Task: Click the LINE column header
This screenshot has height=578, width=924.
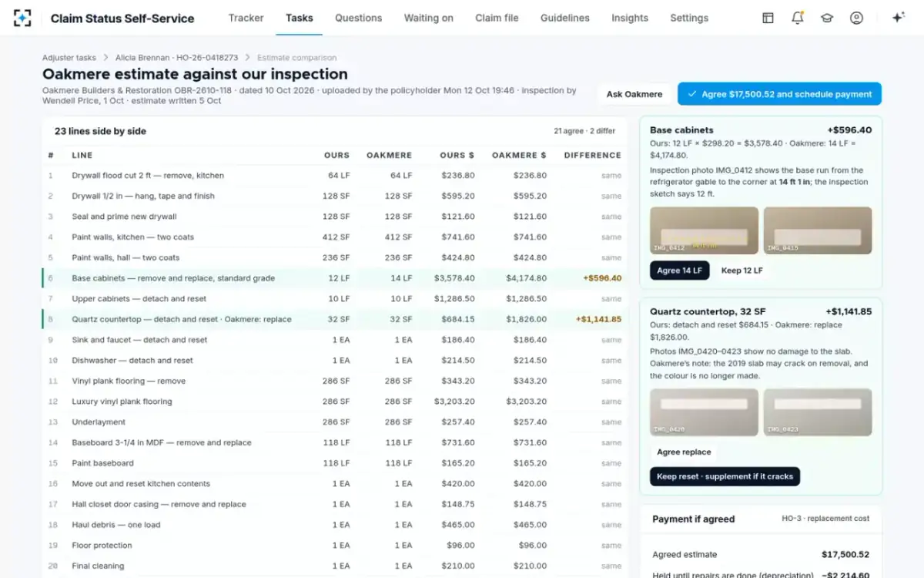Action: click(x=82, y=155)
